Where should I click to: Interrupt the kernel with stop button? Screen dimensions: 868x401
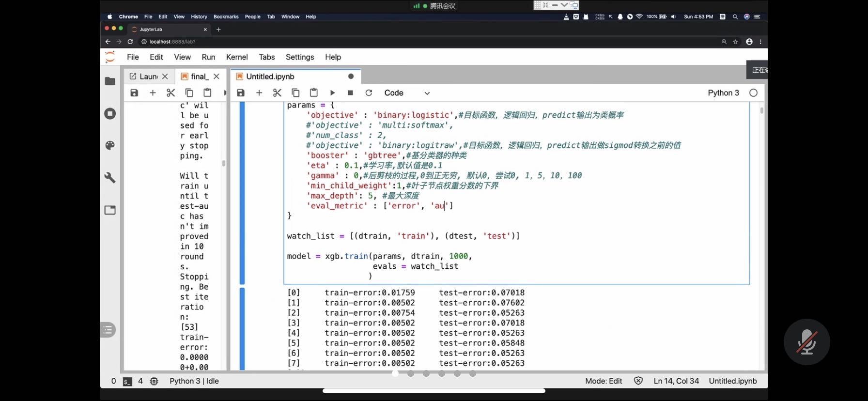[350, 93]
